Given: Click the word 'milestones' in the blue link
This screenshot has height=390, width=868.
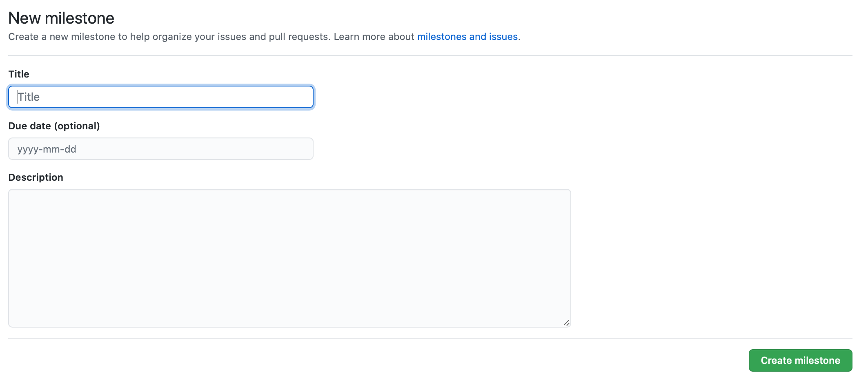Looking at the screenshot, I should click(442, 37).
